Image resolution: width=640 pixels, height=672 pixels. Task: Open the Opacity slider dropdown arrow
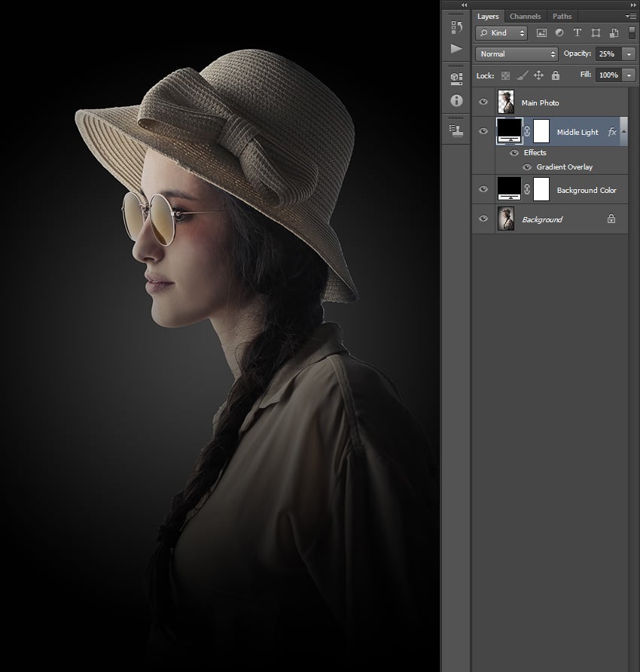(x=629, y=54)
